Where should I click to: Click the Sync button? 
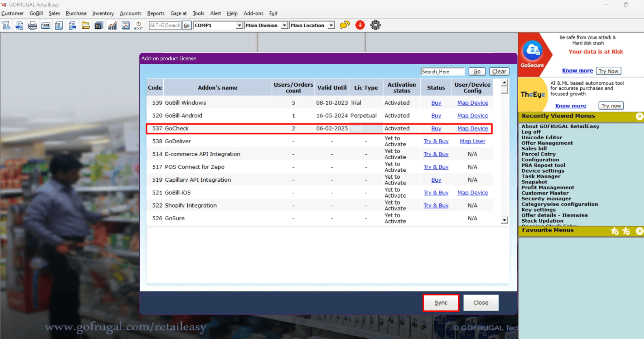tap(441, 303)
